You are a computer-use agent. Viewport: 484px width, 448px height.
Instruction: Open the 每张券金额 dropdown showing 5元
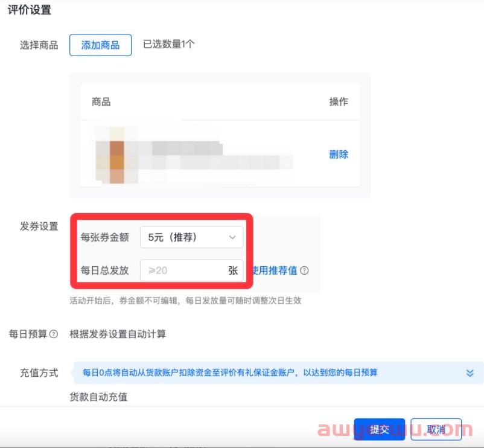[x=191, y=237]
